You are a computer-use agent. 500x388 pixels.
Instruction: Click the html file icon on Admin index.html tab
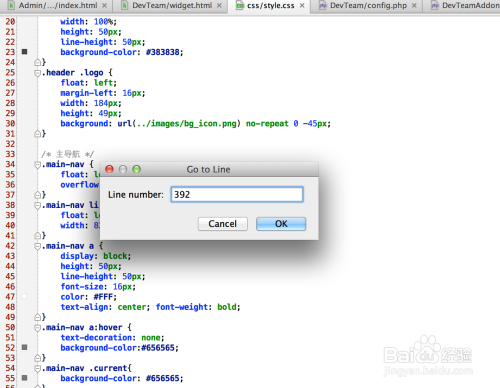pos(11,6)
